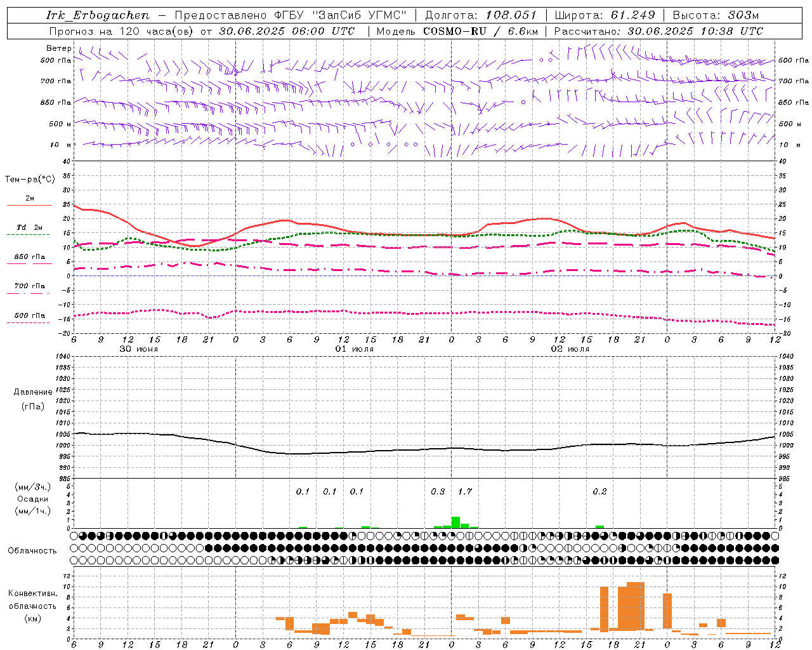Select the (мм/1ч.) precipitation unit label

pos(33,511)
